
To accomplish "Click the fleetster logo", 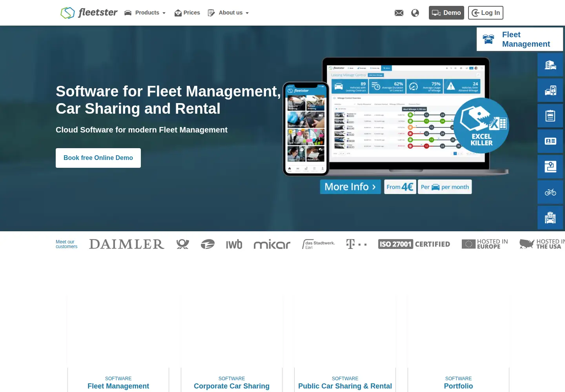I will coord(89,13).
